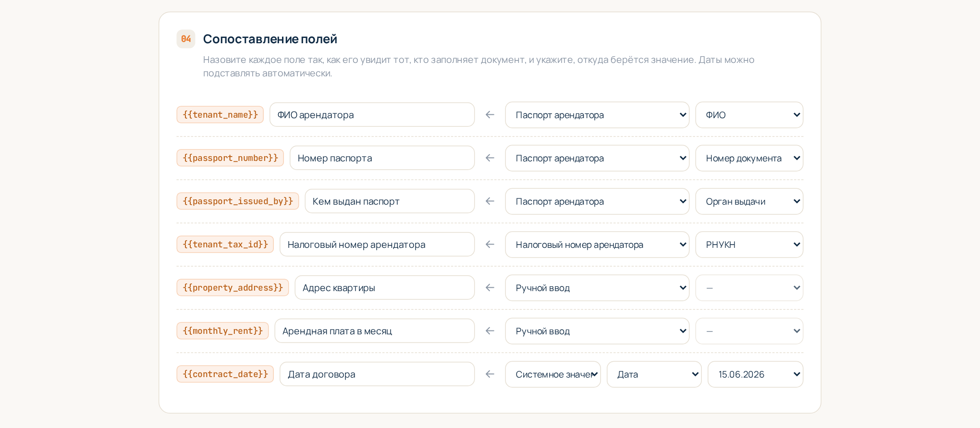Click the ФИО арендатора input field
The image size is (980, 428).
pos(372,115)
